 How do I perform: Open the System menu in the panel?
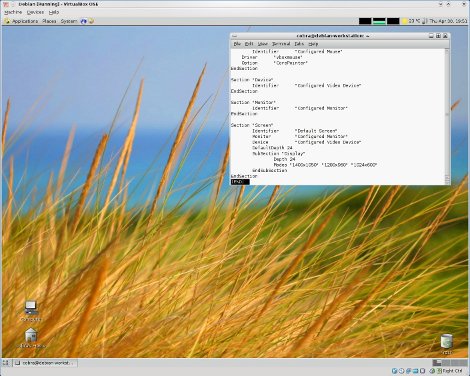(69, 21)
